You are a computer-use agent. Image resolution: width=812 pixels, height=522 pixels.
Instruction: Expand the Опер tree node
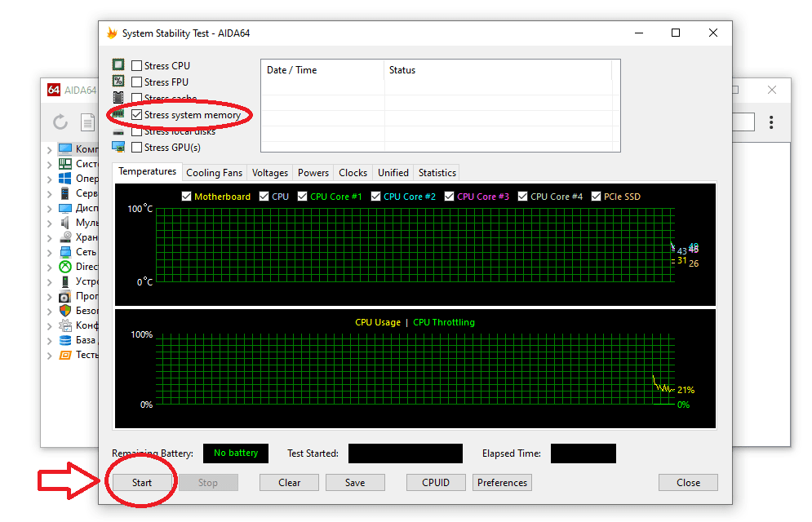point(49,179)
